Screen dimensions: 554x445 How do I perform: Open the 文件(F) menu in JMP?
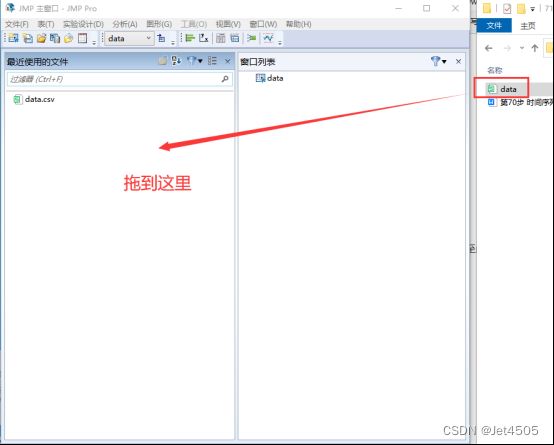click(17, 24)
